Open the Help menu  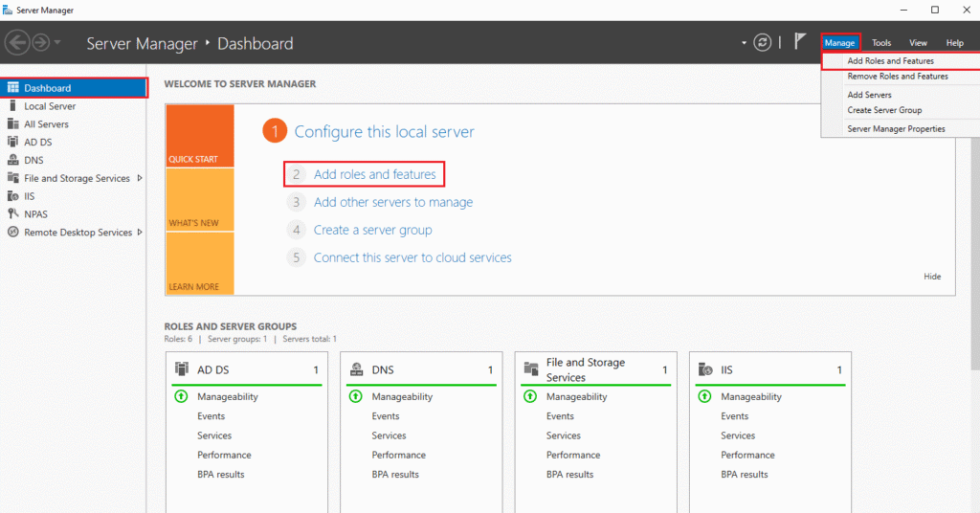954,42
